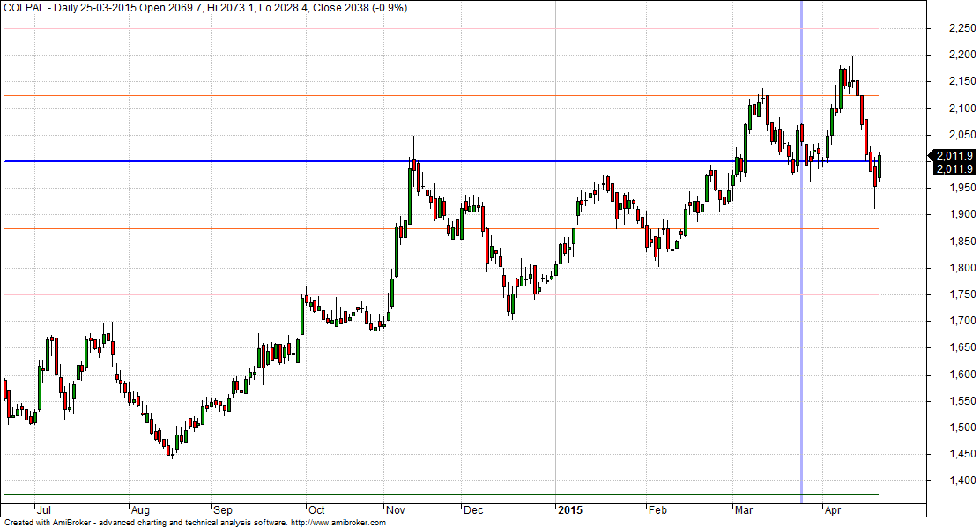The image size is (980, 528).
Task: Click the 2,250 price axis label
Action: click(954, 28)
